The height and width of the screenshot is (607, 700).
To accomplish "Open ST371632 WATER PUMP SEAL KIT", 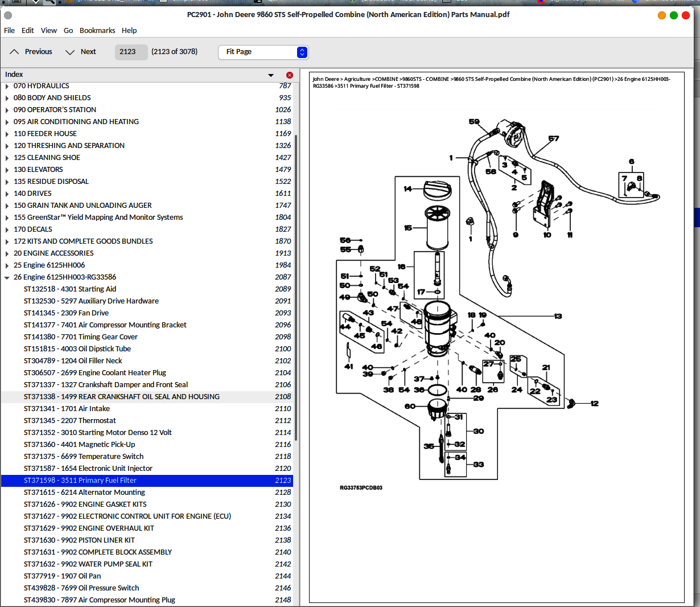I will (147, 564).
